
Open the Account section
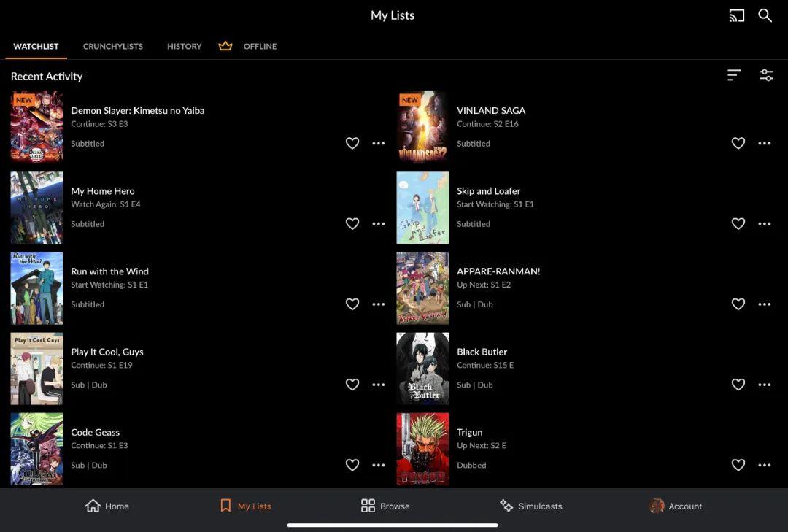point(675,505)
